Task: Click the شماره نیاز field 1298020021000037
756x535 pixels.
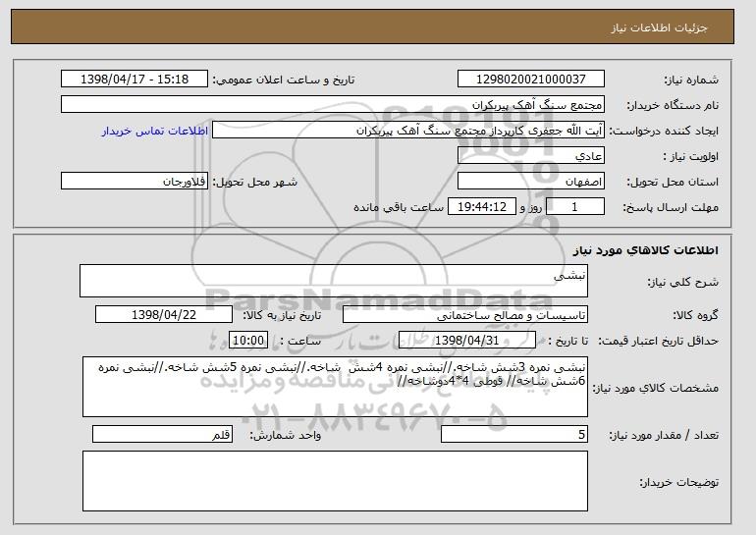Action: (531, 80)
